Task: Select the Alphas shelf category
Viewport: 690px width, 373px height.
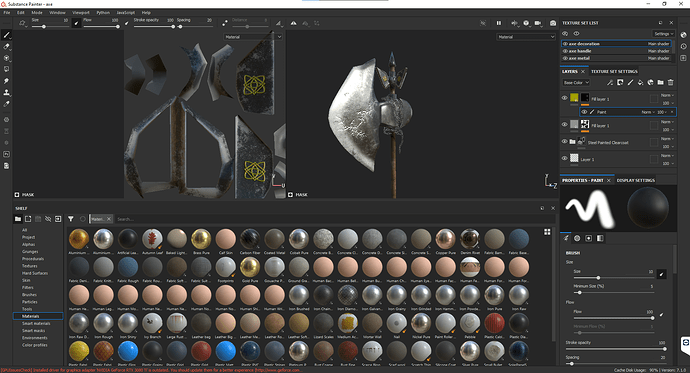Action: click(x=29, y=244)
